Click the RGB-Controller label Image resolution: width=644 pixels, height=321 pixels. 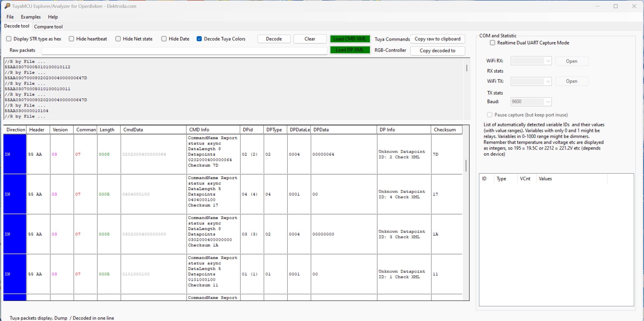coord(390,50)
